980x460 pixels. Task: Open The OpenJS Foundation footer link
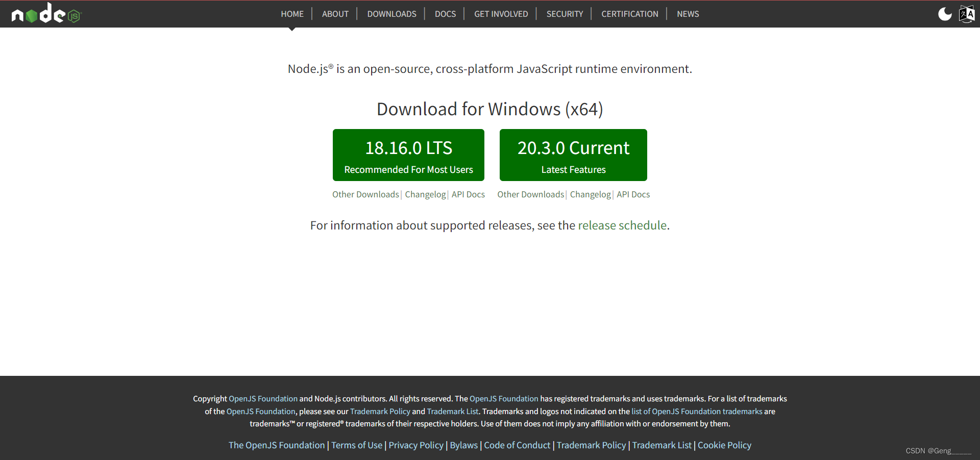(x=277, y=445)
